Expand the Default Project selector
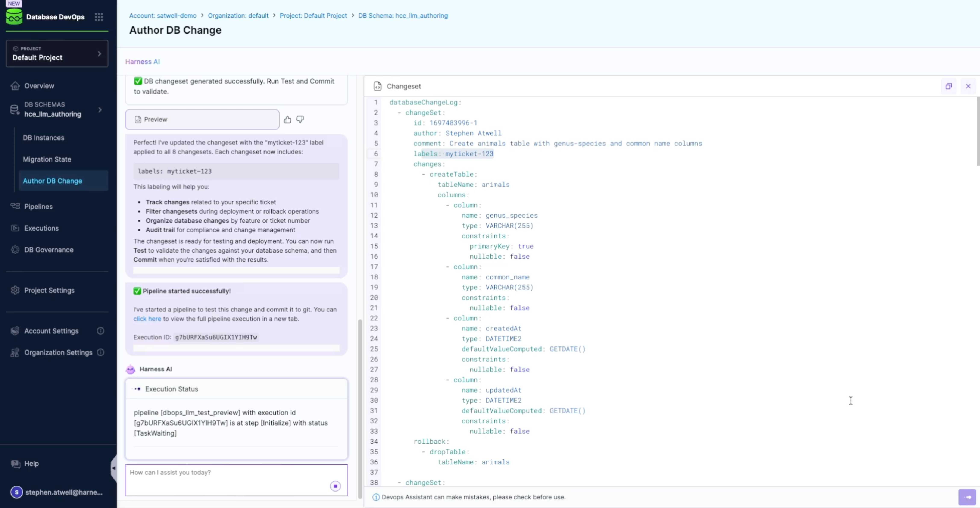This screenshot has width=980, height=508. [57, 54]
